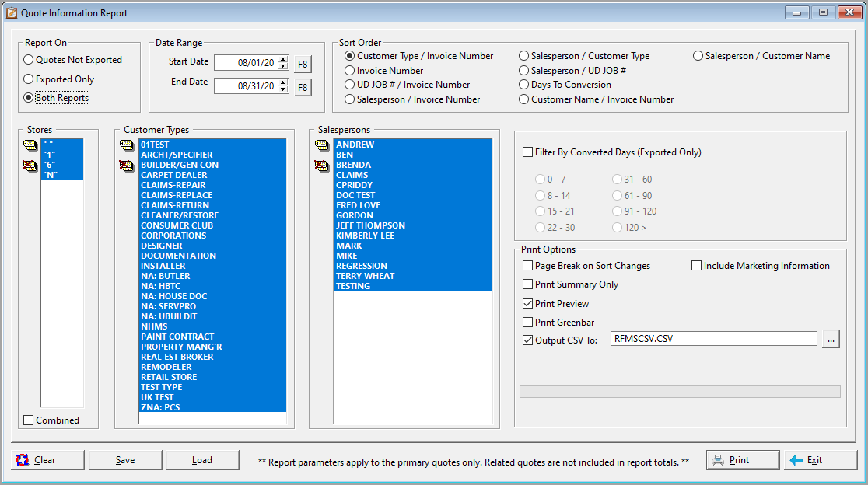Select FRED LOVE in Salespersons list
This screenshot has height=485, width=868.
click(413, 205)
